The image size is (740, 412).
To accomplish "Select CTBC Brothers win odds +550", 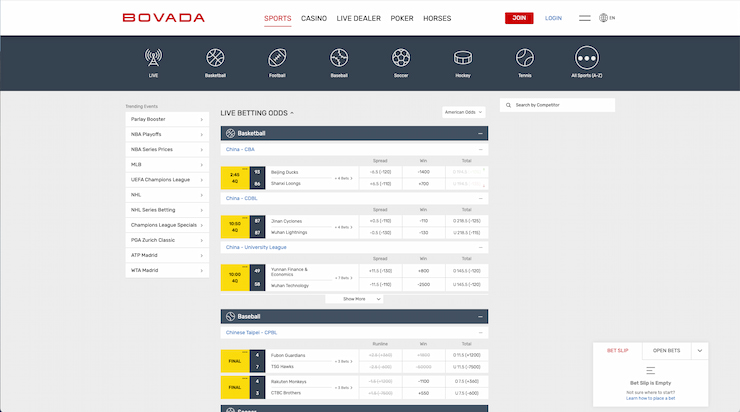I will click(423, 393).
